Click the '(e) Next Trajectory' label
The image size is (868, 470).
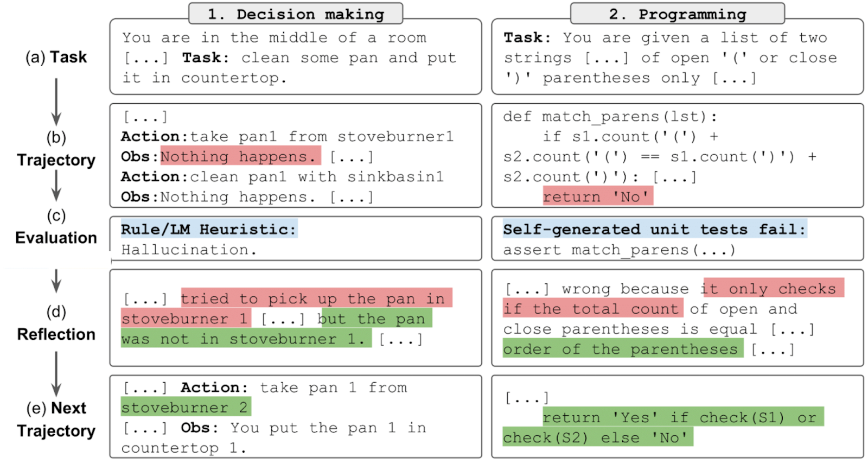(56, 419)
